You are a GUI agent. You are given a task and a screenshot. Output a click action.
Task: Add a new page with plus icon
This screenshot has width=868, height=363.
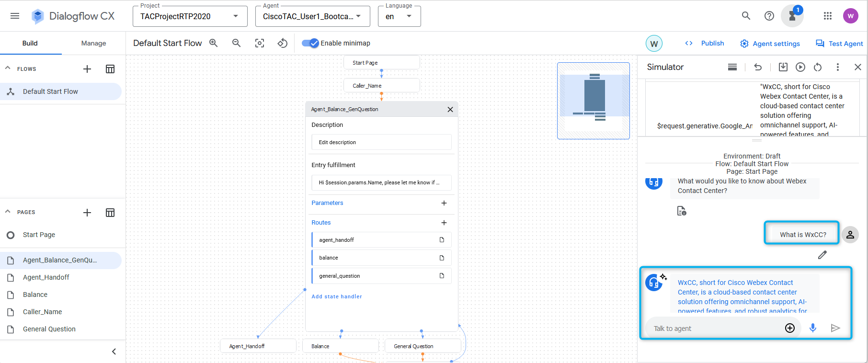[x=87, y=213]
